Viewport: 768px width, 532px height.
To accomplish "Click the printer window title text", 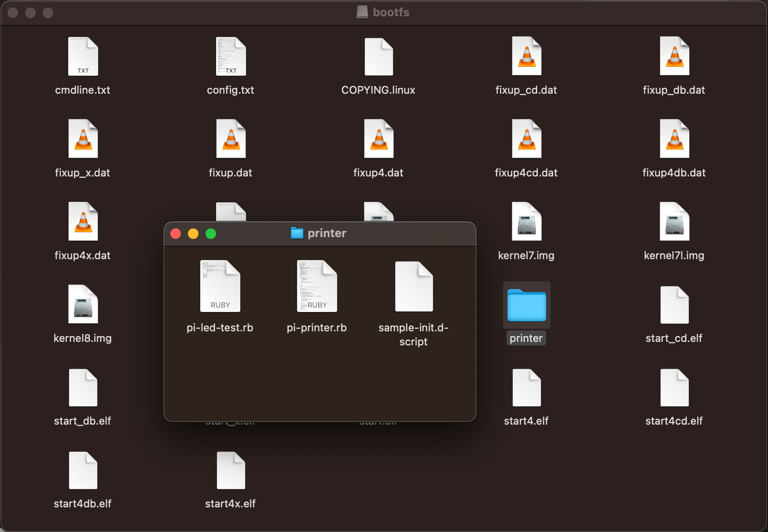I will click(327, 233).
